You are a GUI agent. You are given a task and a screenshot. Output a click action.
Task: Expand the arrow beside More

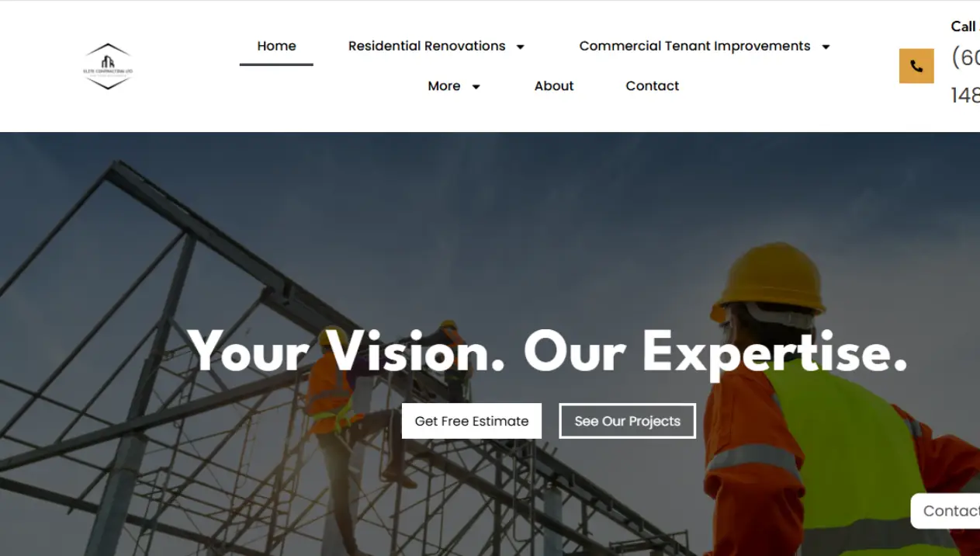click(476, 87)
